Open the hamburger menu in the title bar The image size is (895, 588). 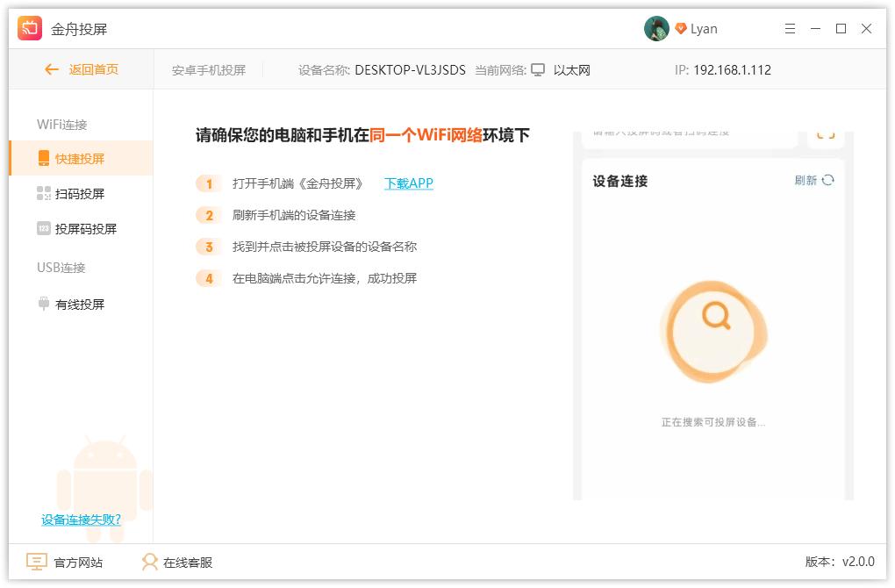(789, 27)
